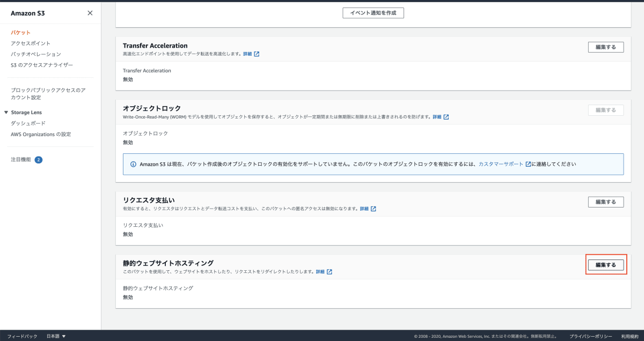Open リクエスタ支払い 詳細 link
The width and height of the screenshot is (644, 341).
point(368,209)
